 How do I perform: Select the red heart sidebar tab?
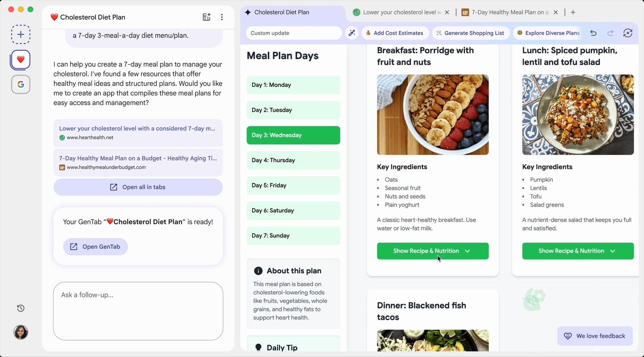[x=21, y=59]
